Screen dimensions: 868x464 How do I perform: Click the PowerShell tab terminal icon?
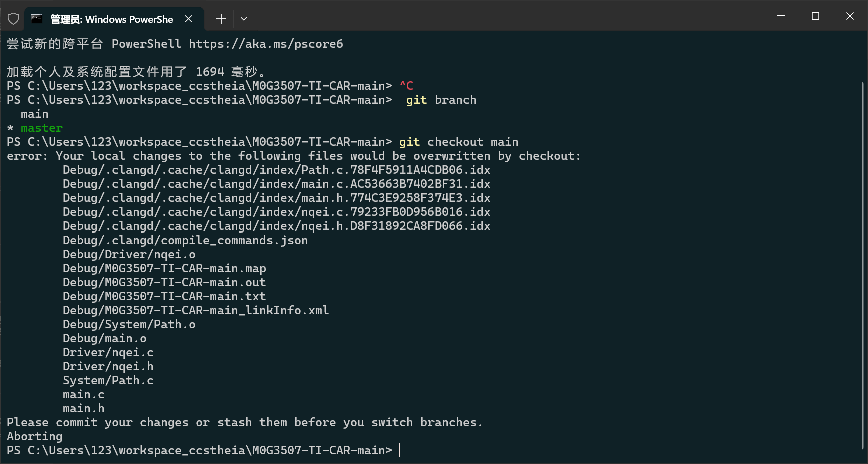[37, 19]
